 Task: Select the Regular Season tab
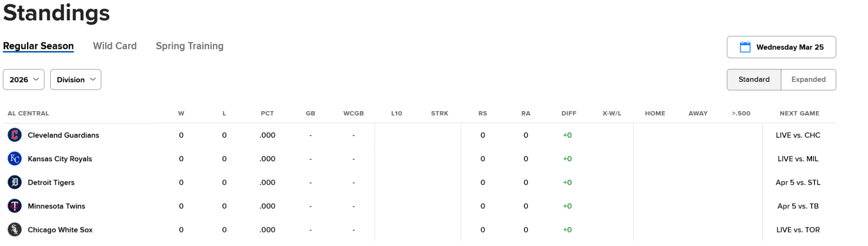tap(39, 46)
